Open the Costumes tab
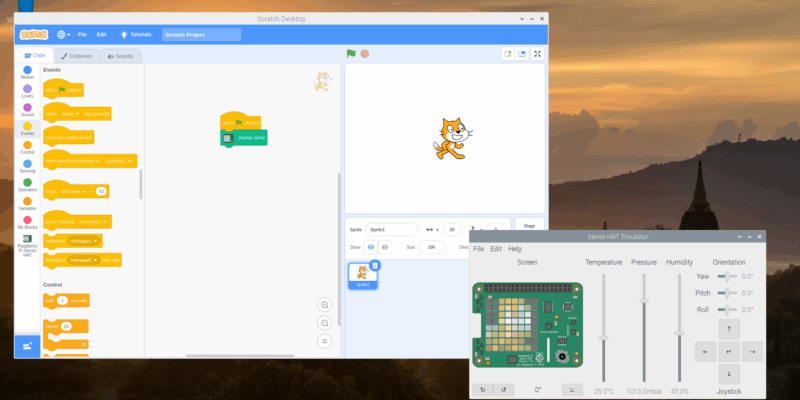 point(75,57)
